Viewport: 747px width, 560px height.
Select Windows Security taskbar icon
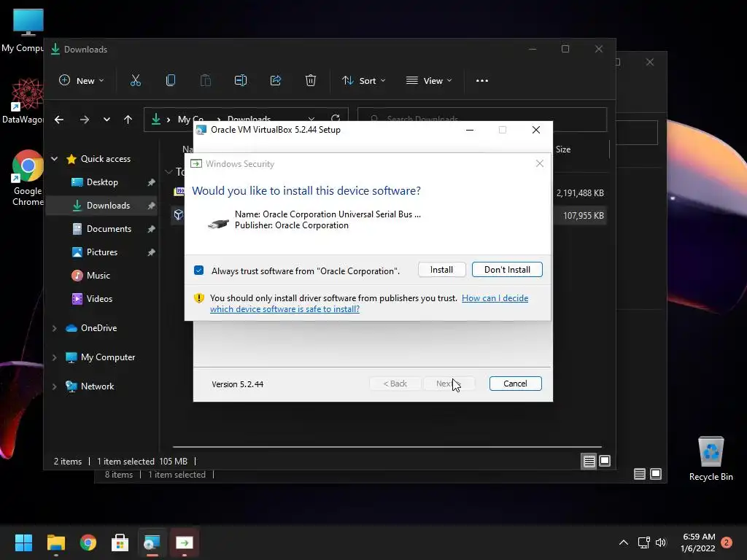(185, 542)
